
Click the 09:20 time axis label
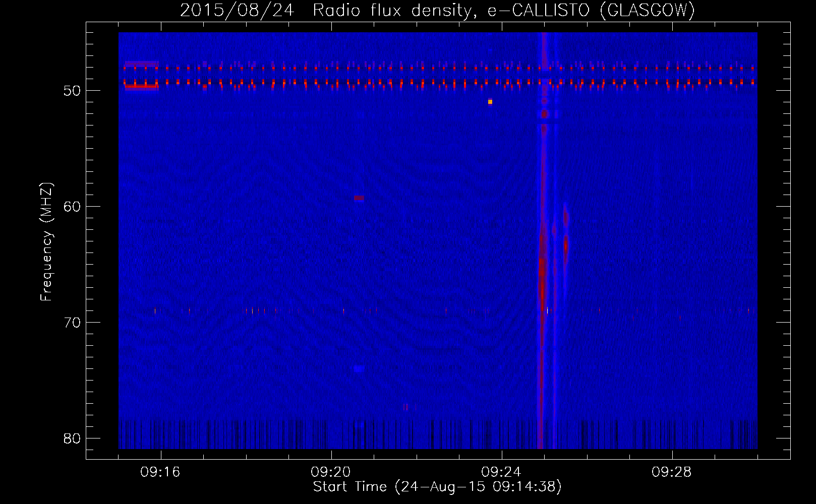click(x=331, y=472)
